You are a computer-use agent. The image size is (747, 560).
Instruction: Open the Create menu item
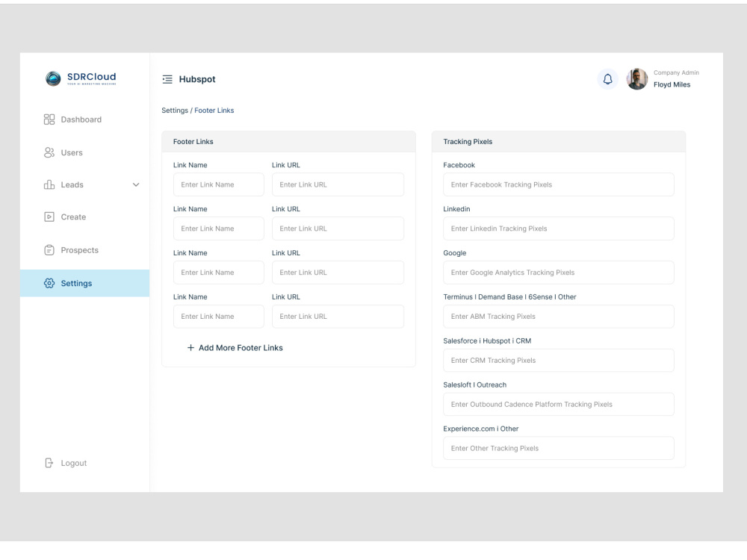[85, 217]
